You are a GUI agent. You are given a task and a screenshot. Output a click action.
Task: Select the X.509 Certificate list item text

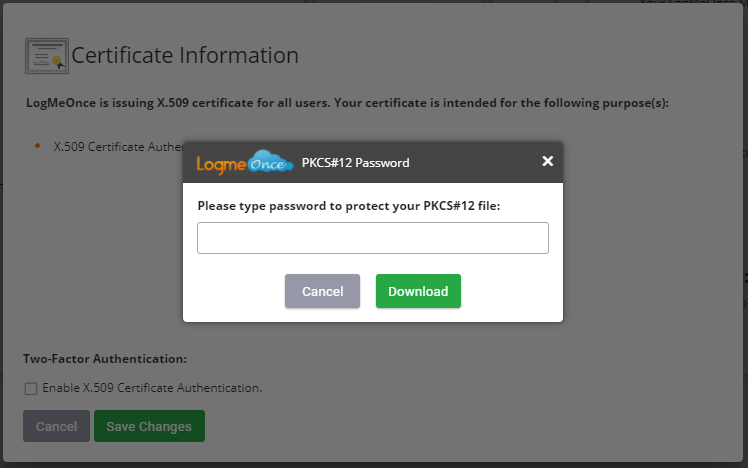click(x=118, y=146)
